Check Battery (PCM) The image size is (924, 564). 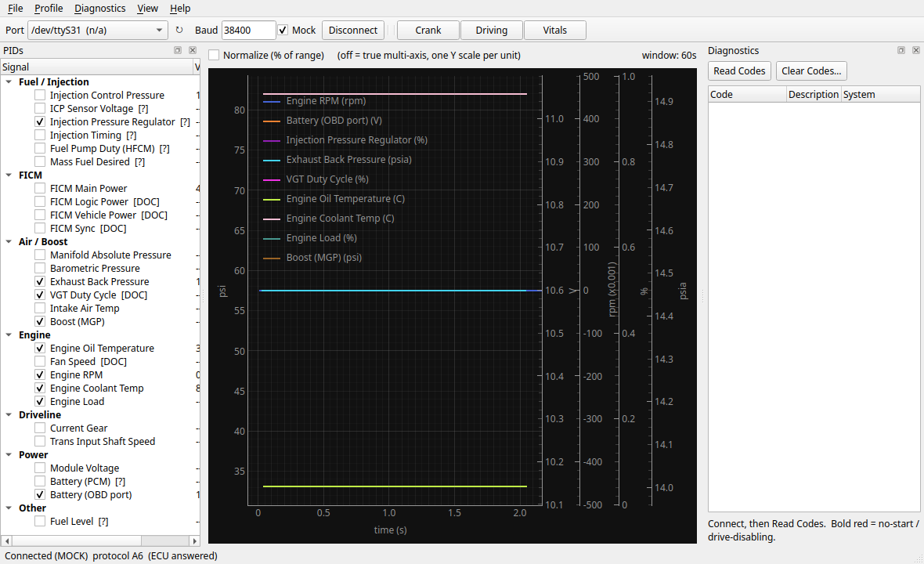coord(40,482)
